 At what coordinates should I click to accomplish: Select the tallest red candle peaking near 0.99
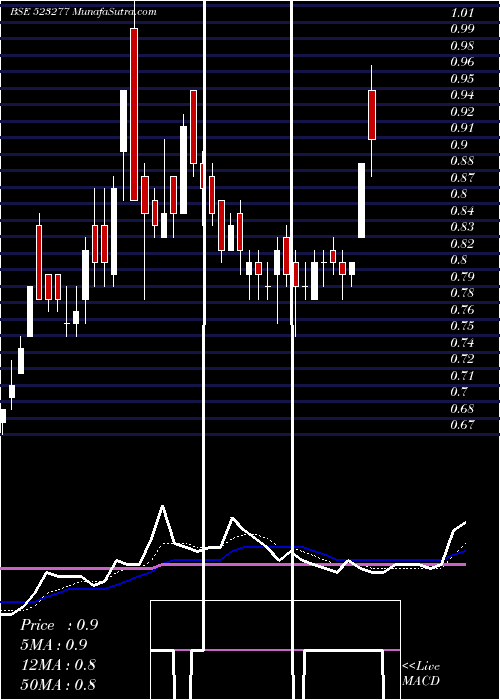[x=134, y=114]
